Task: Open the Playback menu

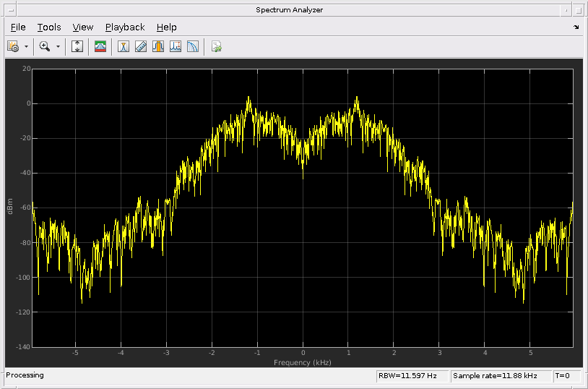Action: (x=125, y=27)
